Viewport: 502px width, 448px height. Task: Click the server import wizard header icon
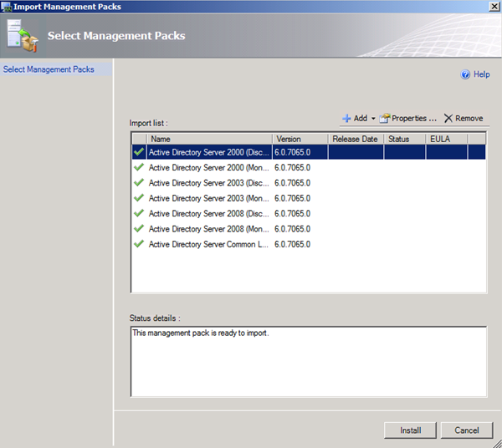tap(23, 36)
